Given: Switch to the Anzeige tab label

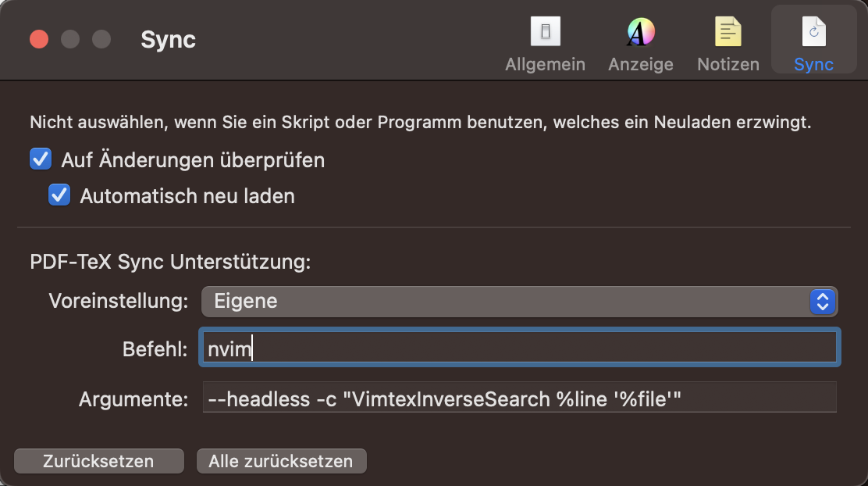Looking at the screenshot, I should click(x=640, y=64).
